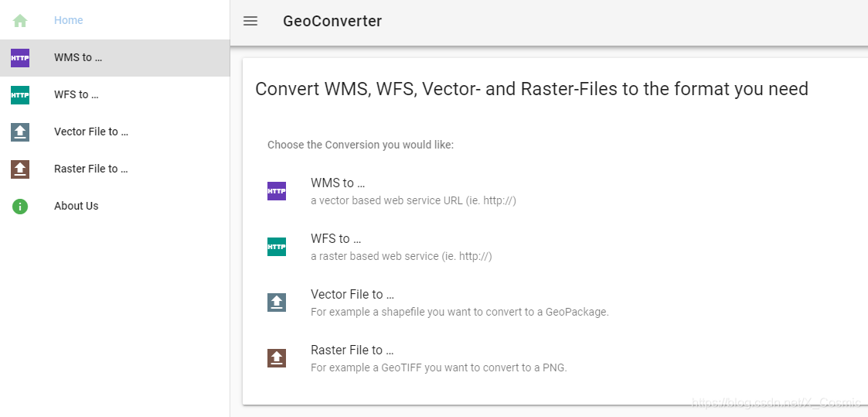Click Raster File upload icon in main card
Screen dimensions: 868x417
[x=277, y=358]
